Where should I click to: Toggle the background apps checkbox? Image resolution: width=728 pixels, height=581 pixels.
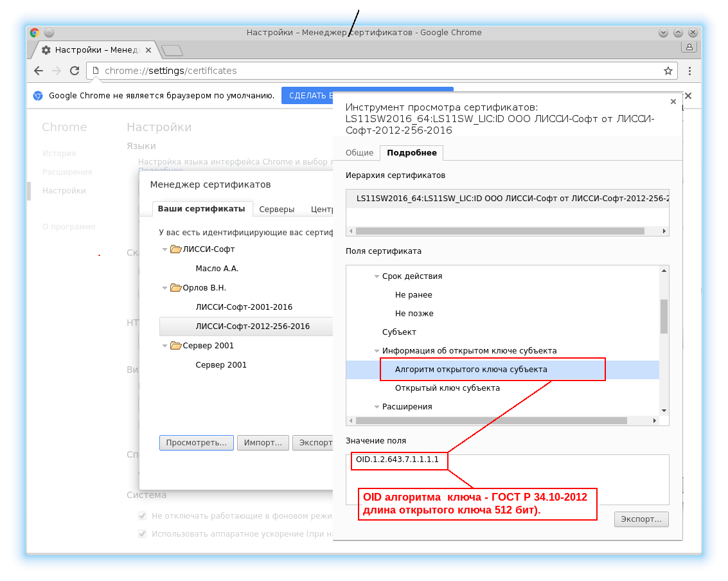pos(143,515)
